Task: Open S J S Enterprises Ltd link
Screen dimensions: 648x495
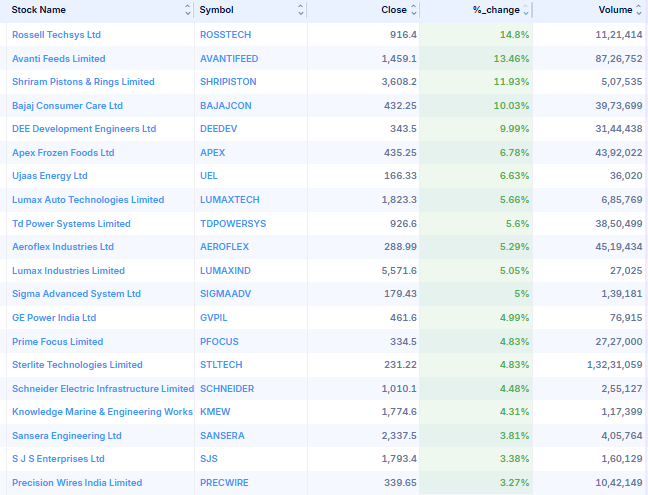Action: 58,459
